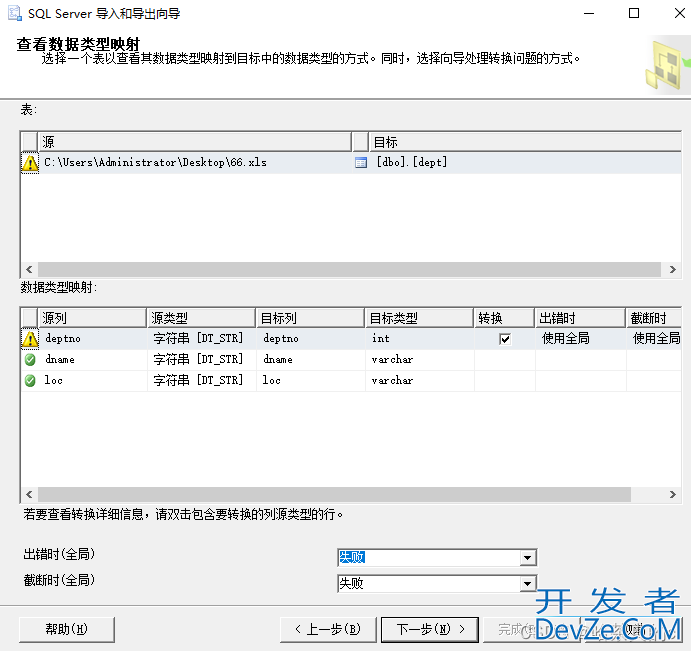The height and width of the screenshot is (651, 691).
Task: Click the table icon beside [dbo].[dept]
Action: 361,163
